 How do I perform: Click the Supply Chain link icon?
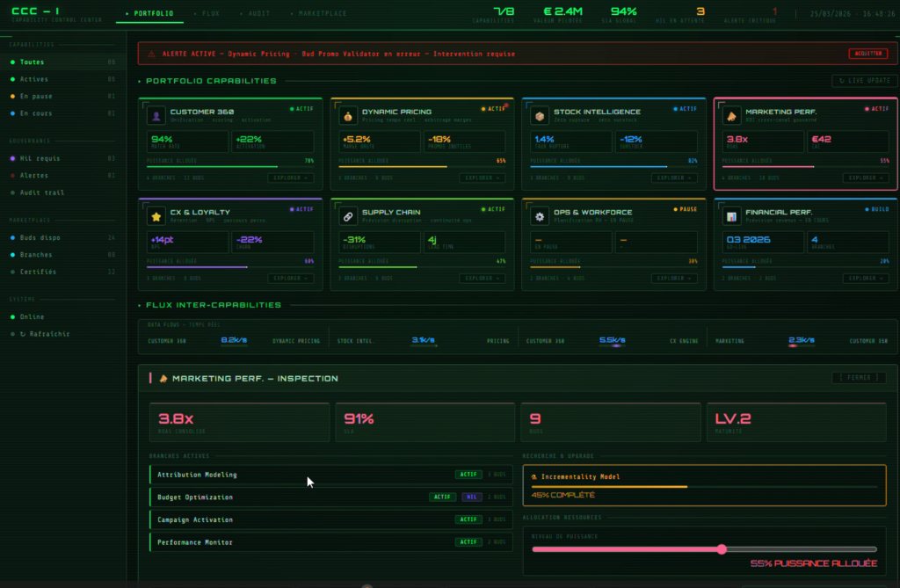coord(347,216)
